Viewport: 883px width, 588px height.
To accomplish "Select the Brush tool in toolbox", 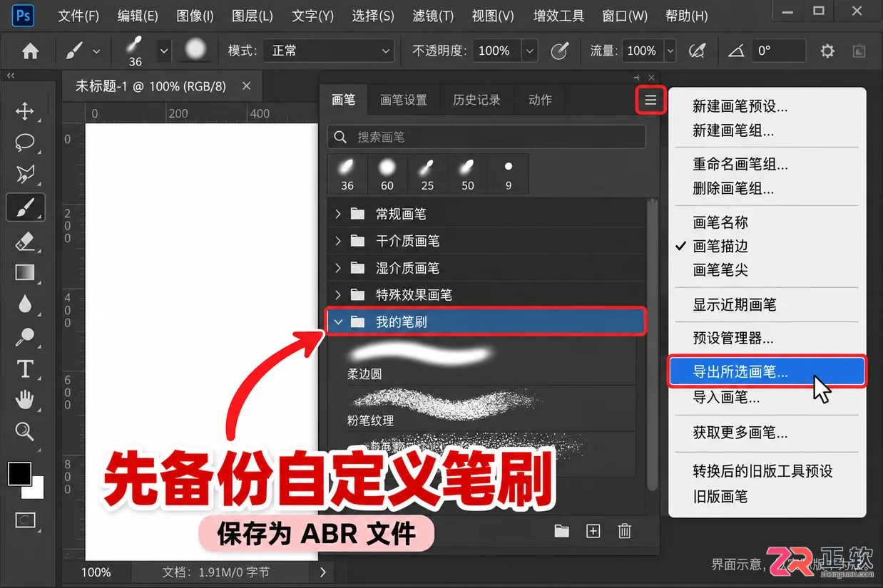I will (25, 208).
